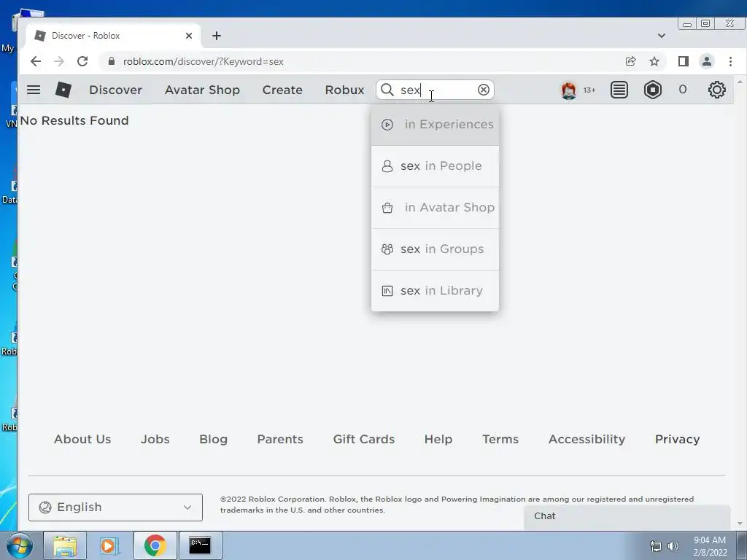This screenshot has width=747, height=560.
Task: Click the network tray icon
Action: click(656, 545)
